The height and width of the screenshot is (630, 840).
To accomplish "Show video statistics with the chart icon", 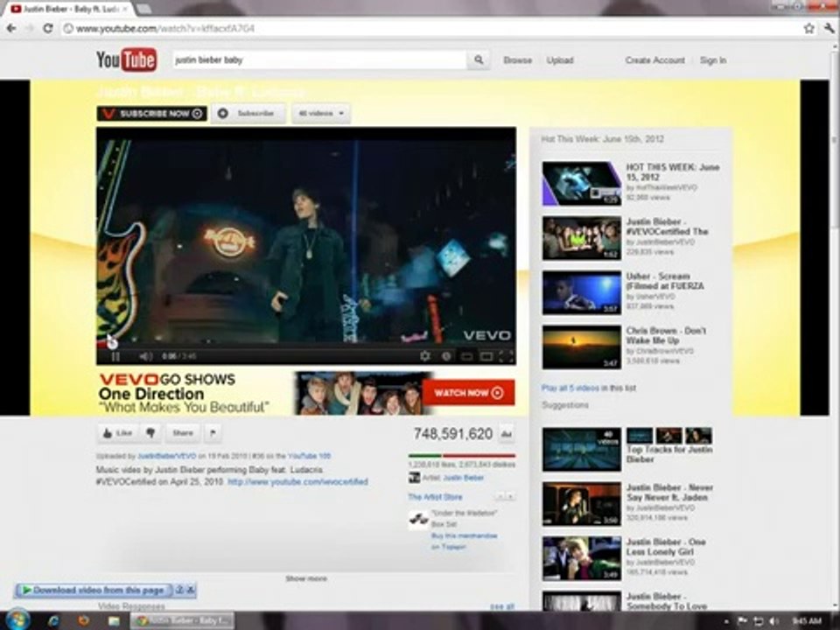I will (507, 434).
